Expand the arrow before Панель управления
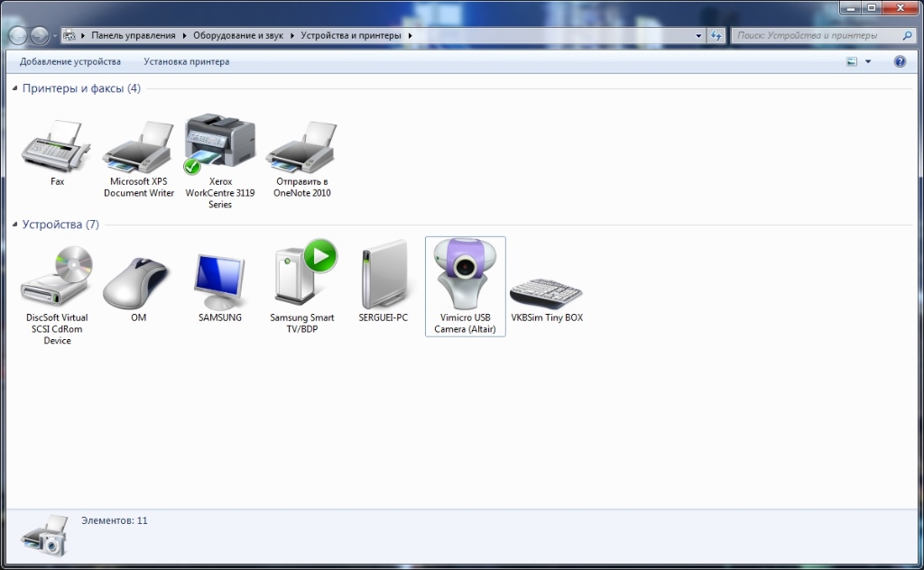924x570 pixels. click(83, 35)
